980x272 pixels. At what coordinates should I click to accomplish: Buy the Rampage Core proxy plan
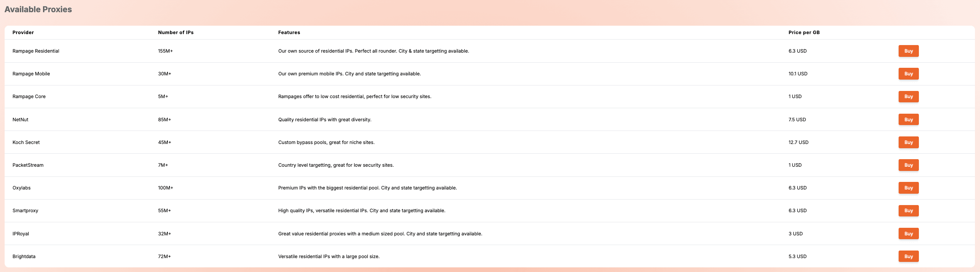pyautogui.click(x=908, y=96)
